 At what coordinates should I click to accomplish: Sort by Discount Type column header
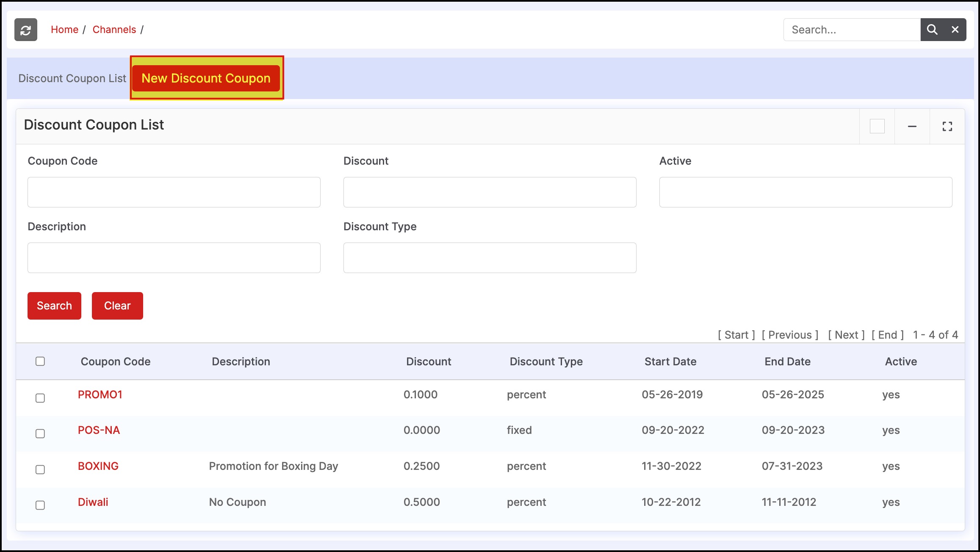[546, 362]
